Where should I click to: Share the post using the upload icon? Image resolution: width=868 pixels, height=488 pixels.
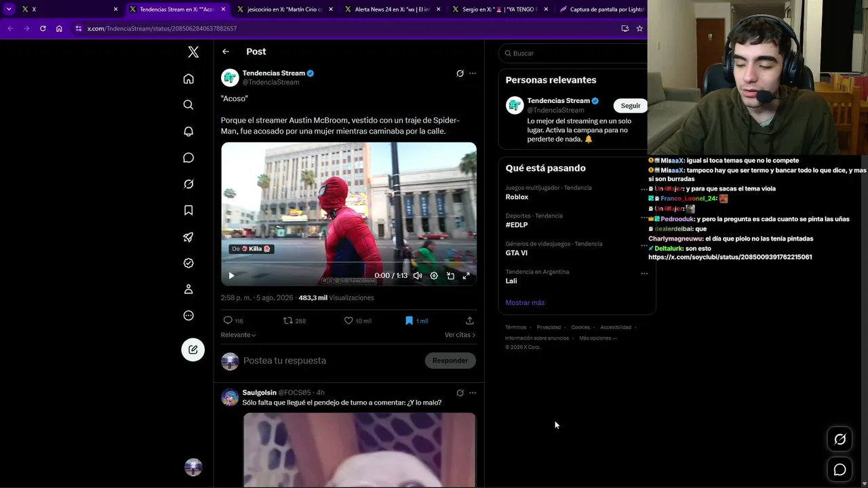click(x=469, y=321)
